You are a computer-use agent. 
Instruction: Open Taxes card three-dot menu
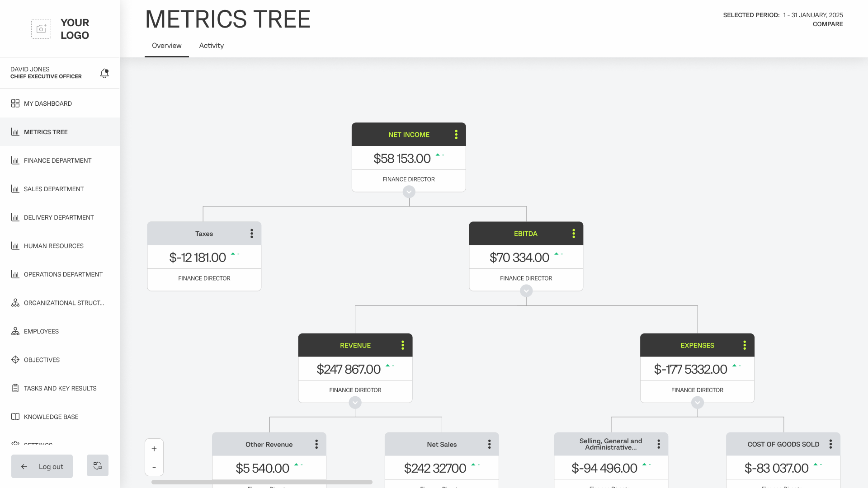(252, 234)
